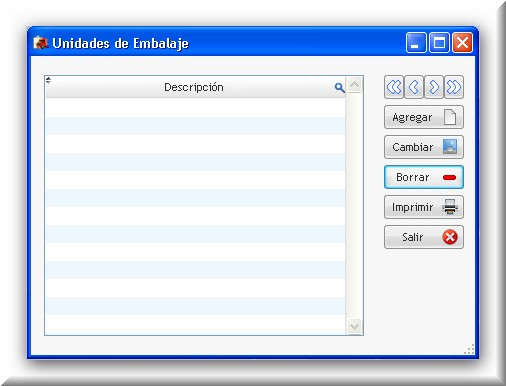The width and height of the screenshot is (506, 386).
Task: Go to next record arrow
Action: point(434,87)
